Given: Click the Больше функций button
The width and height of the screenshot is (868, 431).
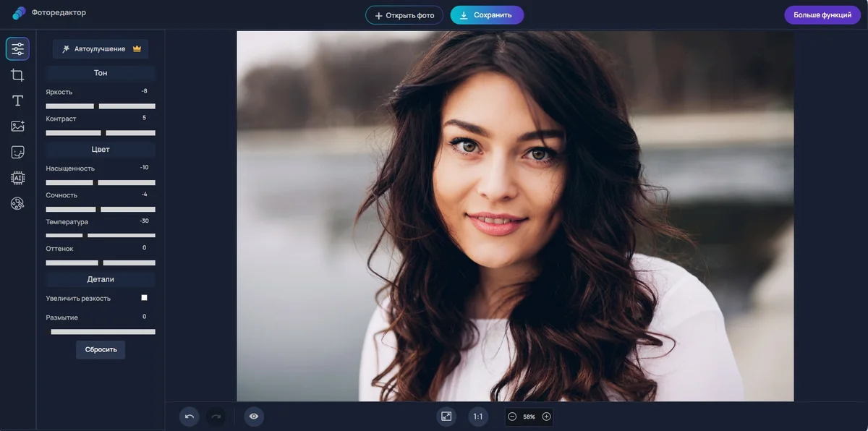Looking at the screenshot, I should click(x=822, y=15).
